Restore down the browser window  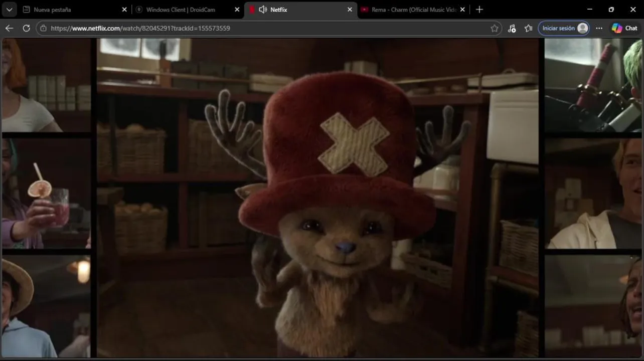[611, 10]
